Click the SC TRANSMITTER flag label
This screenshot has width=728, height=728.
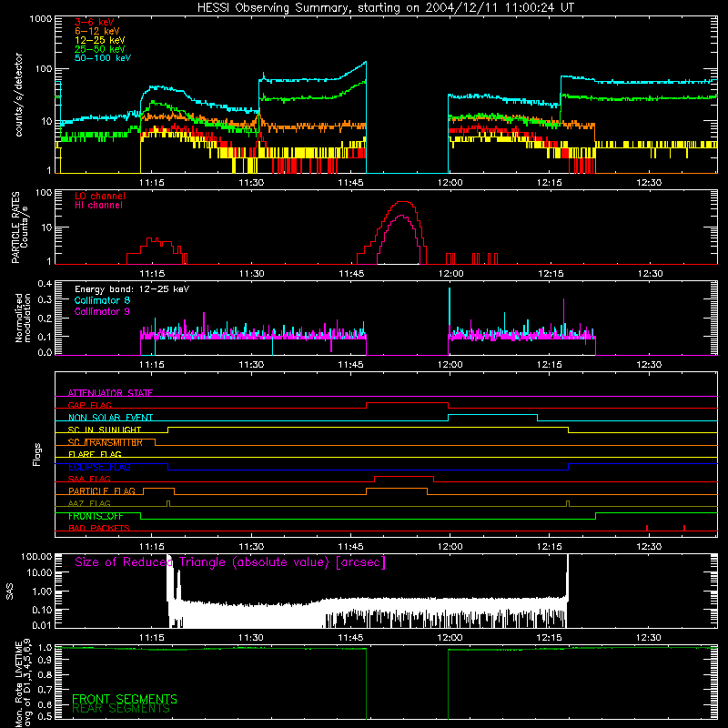coord(105,442)
